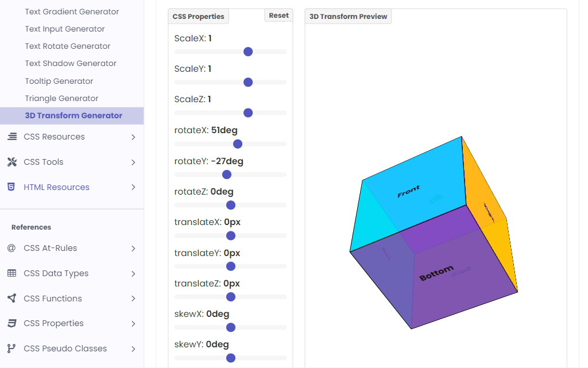Viewport: 588px width, 368px height.
Task: Click the CSS Properties CSS3 icon
Action: (11, 323)
